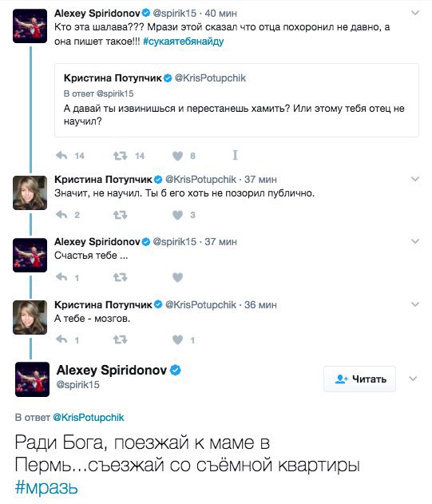Open the chevron menu beside the Читать button

pyautogui.click(x=413, y=379)
